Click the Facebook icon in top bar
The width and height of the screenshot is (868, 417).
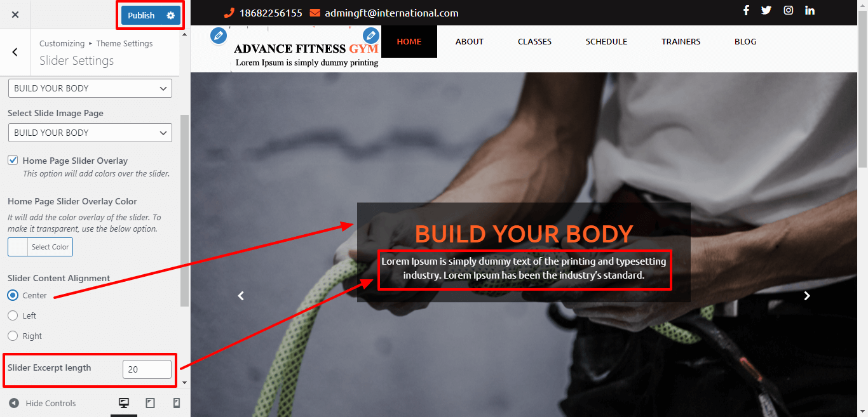(747, 10)
